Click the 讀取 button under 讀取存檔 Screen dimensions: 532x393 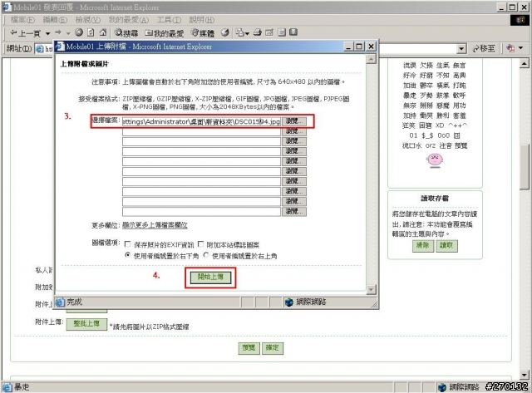(446, 245)
